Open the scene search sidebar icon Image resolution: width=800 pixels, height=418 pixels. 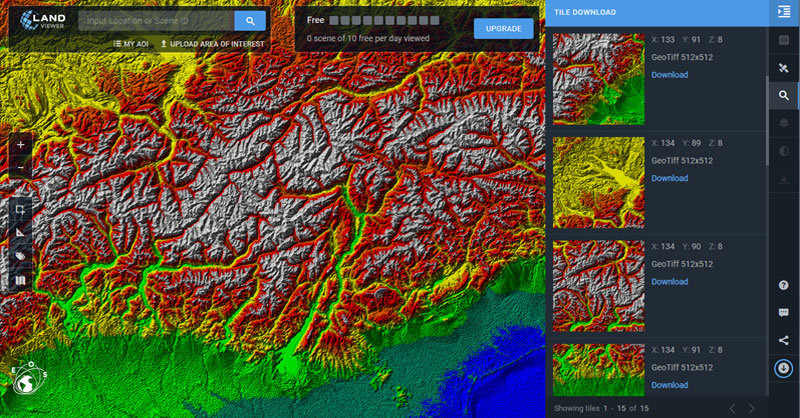pos(784,95)
